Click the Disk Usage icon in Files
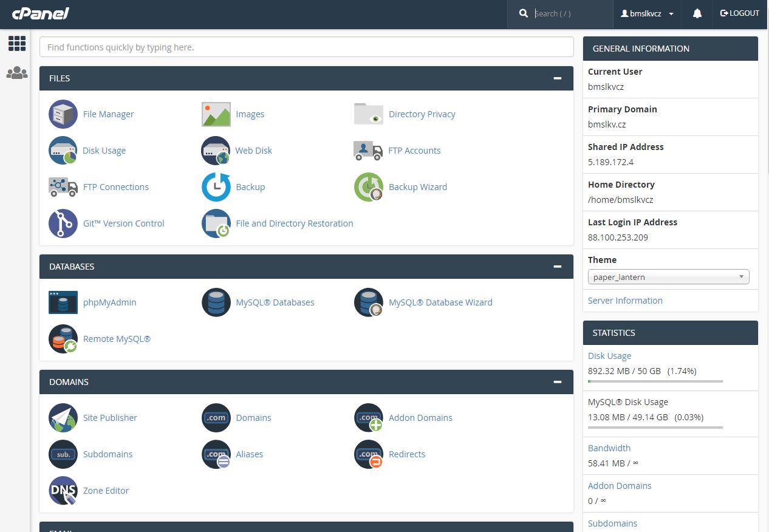Image resolution: width=769 pixels, height=532 pixels. (x=63, y=151)
